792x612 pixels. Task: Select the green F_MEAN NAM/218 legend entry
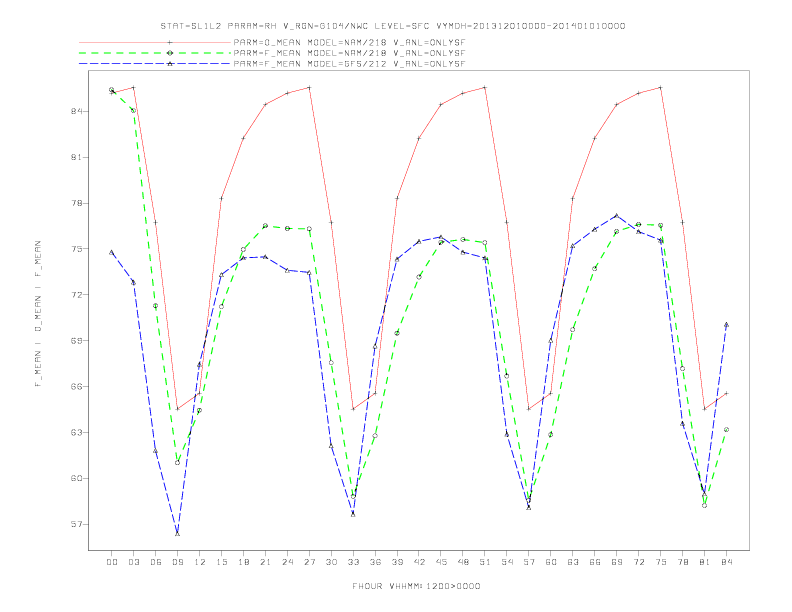coord(272,53)
